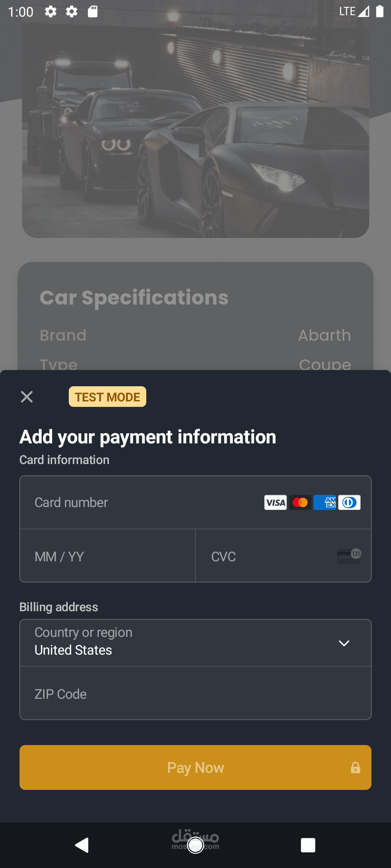391x868 pixels.
Task: Tap the dimmed car photo thumbnail
Action: click(195, 130)
